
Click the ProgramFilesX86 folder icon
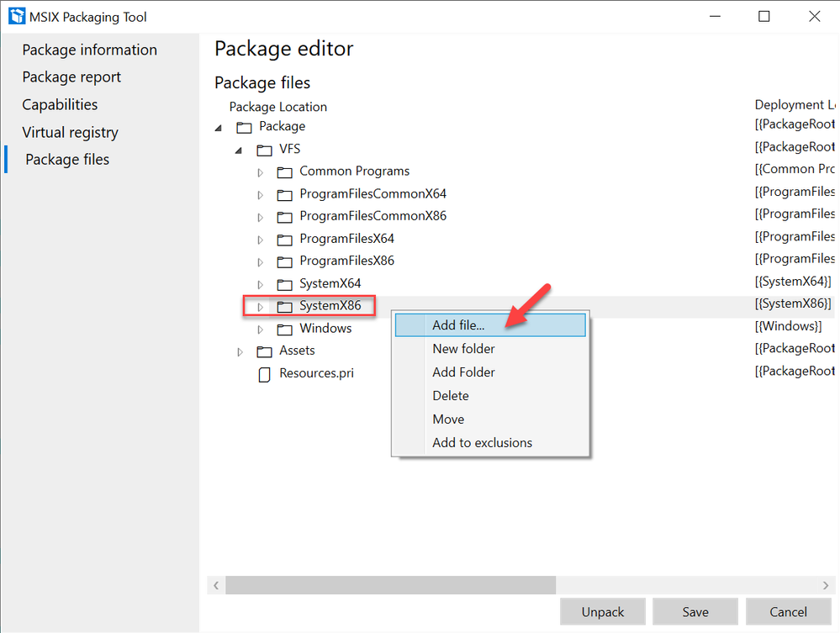284,262
